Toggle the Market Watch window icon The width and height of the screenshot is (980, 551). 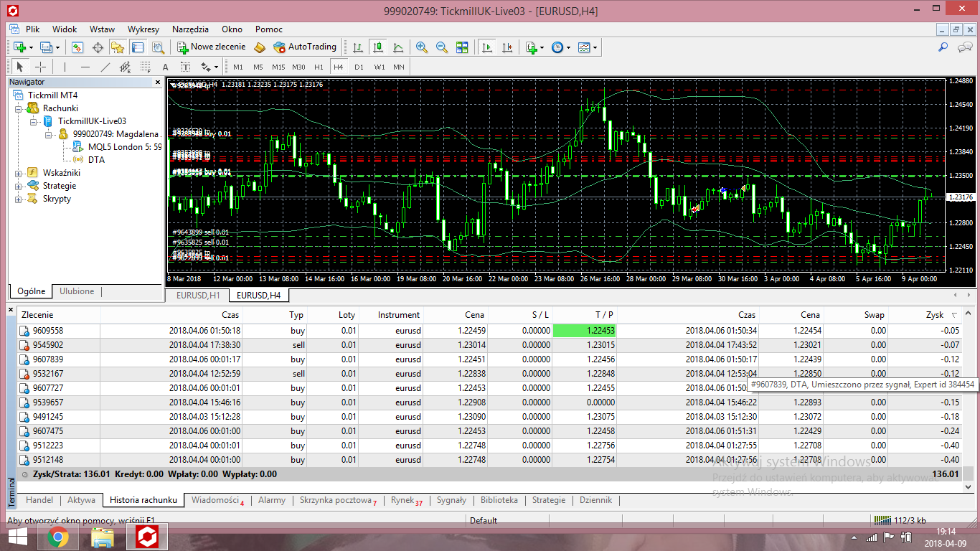pyautogui.click(x=77, y=47)
